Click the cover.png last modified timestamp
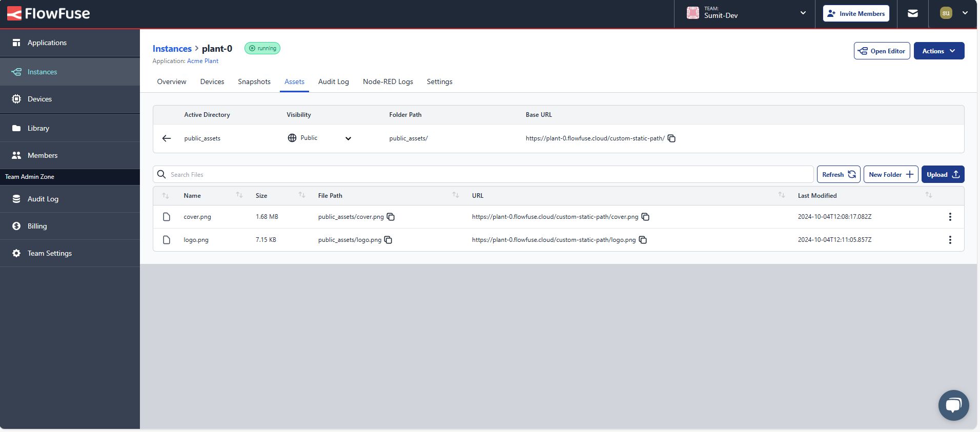 (x=834, y=217)
